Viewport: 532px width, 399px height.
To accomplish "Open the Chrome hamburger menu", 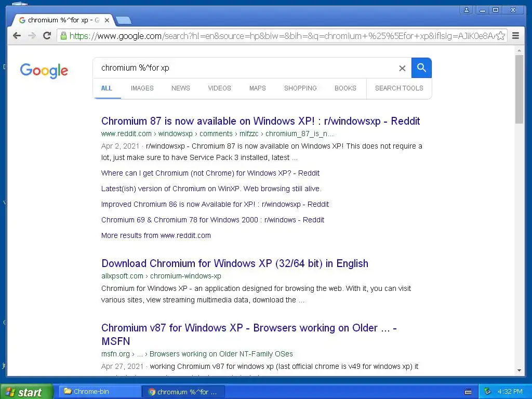I will coord(515,36).
